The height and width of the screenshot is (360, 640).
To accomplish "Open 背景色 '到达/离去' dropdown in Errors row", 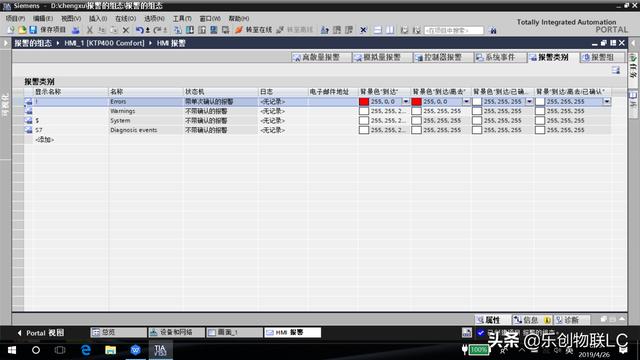I will pos(466,101).
